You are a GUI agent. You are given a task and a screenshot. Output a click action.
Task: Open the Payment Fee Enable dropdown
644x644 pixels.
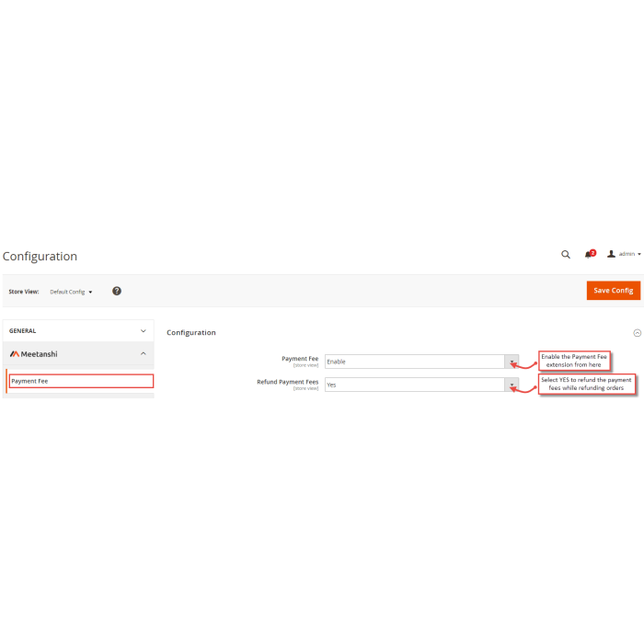pos(421,362)
